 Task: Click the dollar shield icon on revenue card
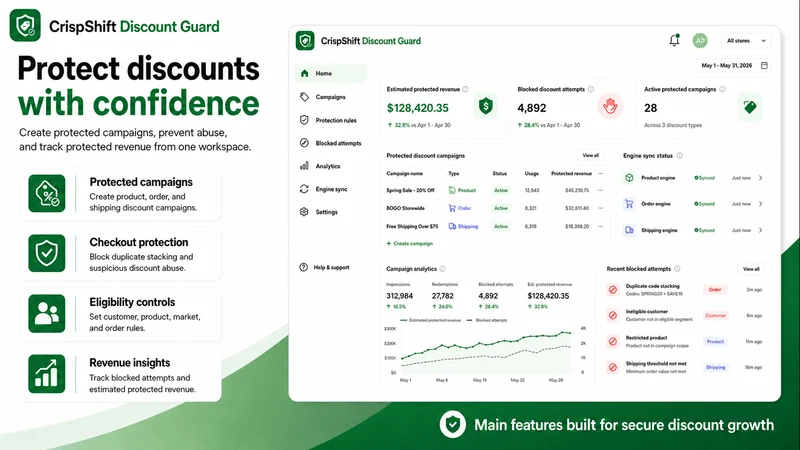[x=486, y=107]
